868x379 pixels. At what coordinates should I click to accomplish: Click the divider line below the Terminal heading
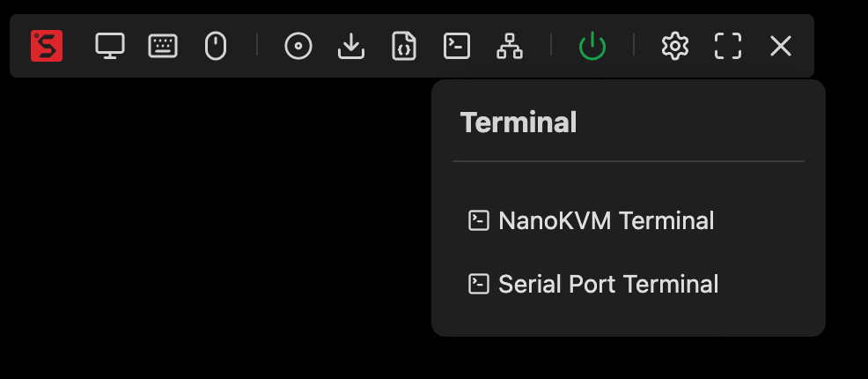(x=629, y=161)
